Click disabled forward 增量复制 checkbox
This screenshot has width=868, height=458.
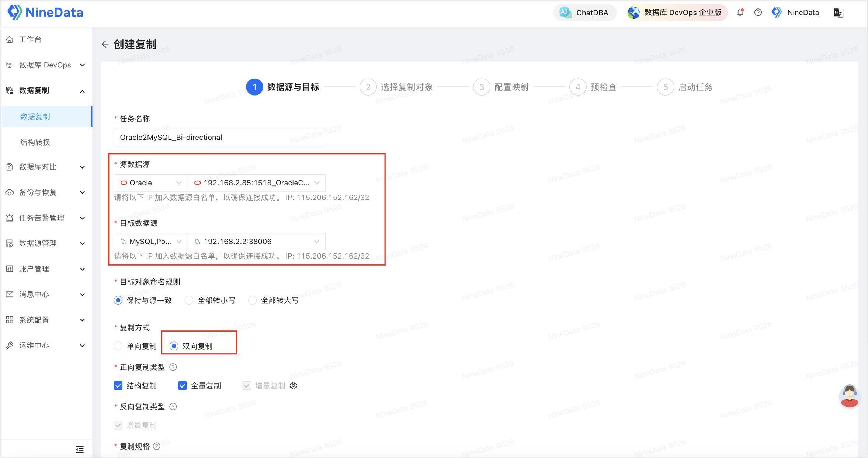[x=247, y=386]
